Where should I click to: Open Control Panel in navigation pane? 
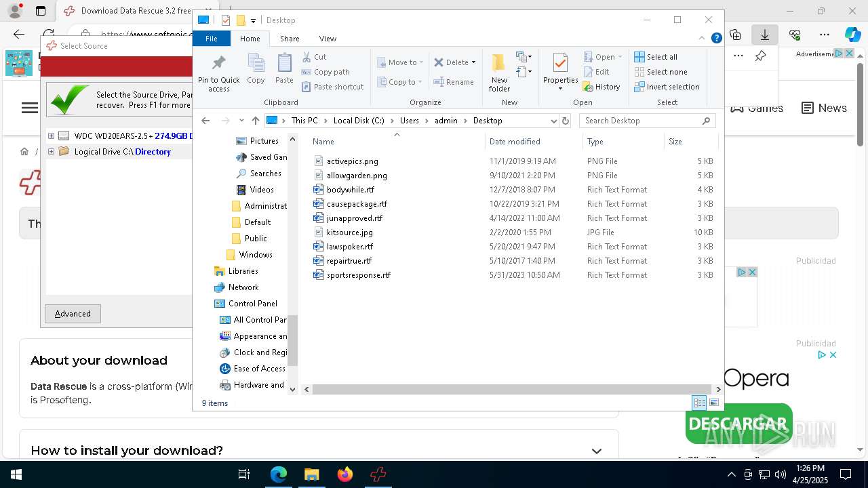tap(252, 304)
